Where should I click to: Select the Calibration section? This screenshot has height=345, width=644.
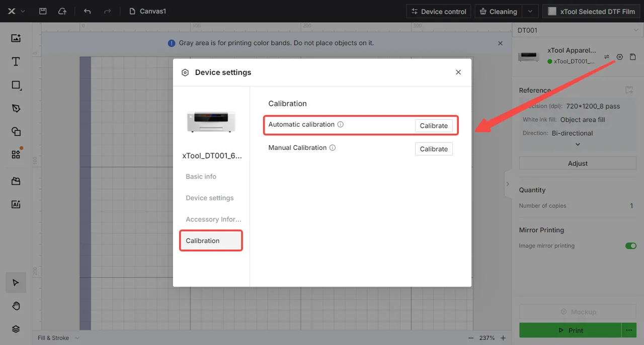click(211, 240)
